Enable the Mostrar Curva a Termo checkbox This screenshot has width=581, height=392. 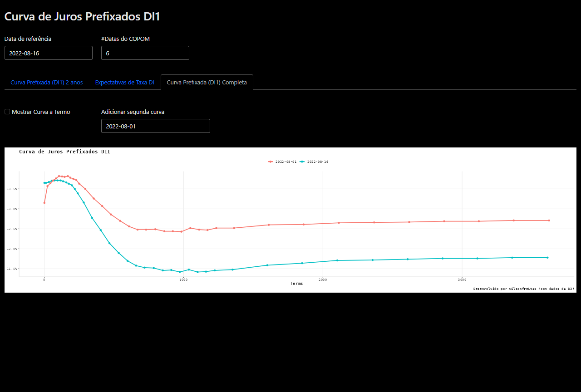coord(7,112)
